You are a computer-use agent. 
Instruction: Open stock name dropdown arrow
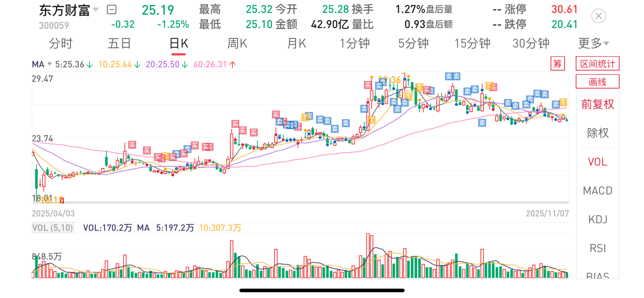coord(96,9)
